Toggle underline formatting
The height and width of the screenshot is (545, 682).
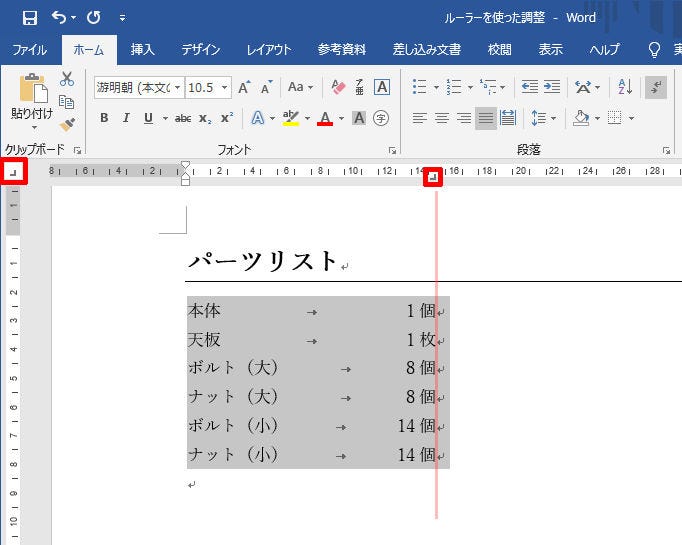pyautogui.click(x=148, y=118)
